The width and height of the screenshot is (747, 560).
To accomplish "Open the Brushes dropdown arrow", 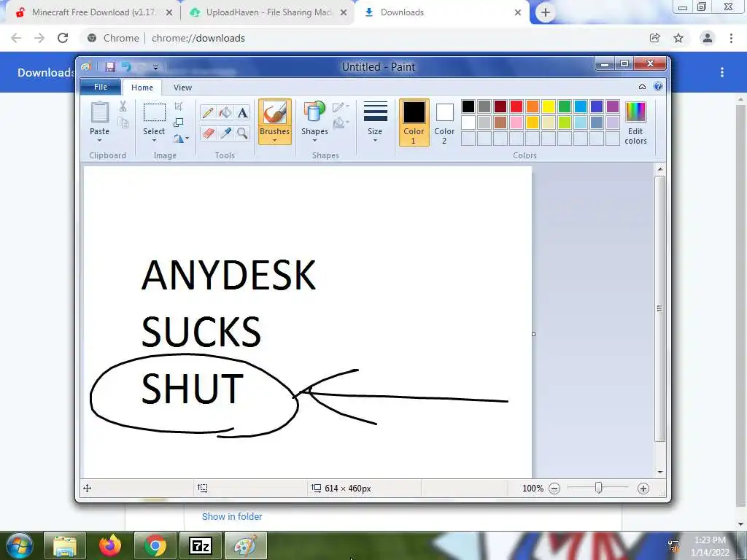I will pyautogui.click(x=275, y=141).
